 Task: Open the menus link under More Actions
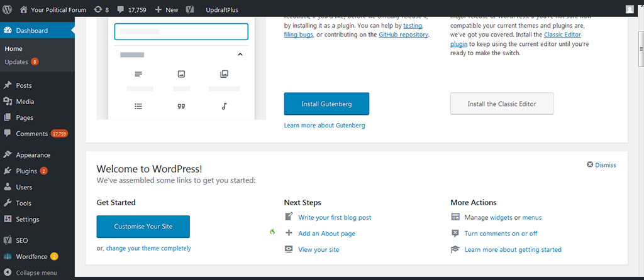coord(532,217)
